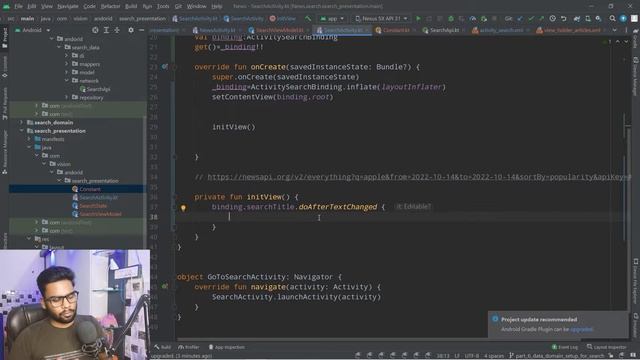Viewport: 640px width, 360px height.
Task: Click the IDE update avatar icon
Action: click(x=623, y=18)
